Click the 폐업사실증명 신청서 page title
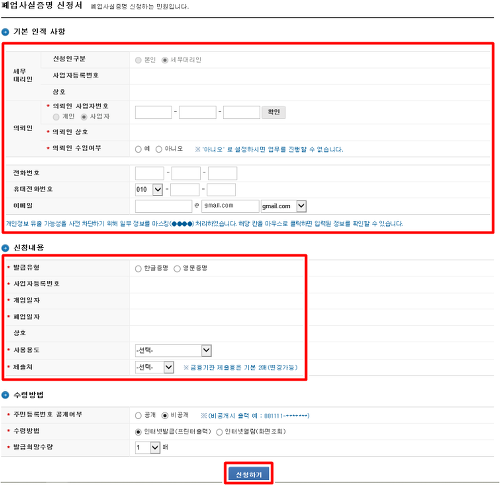This screenshot has height=486, width=500. pos(42,6)
